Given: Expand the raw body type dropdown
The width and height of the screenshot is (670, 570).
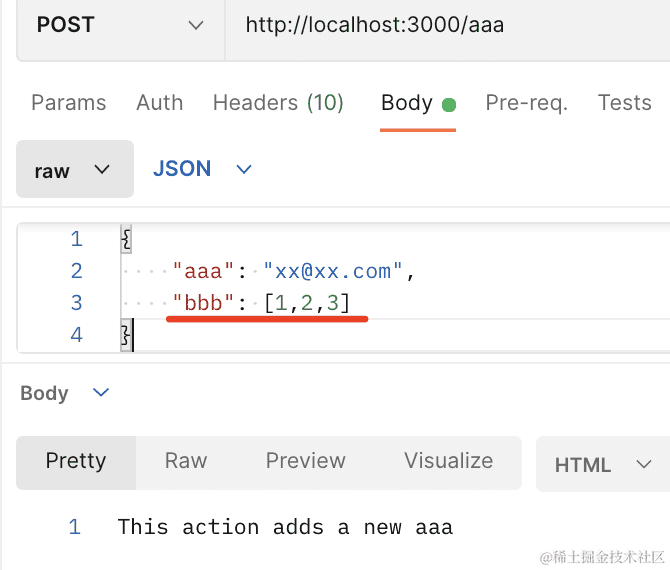Looking at the screenshot, I should point(74,170).
